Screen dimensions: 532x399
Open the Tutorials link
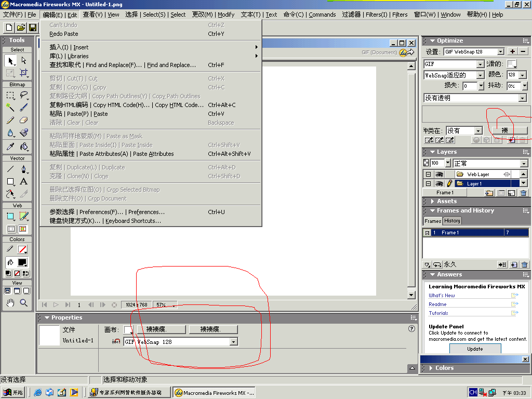pyautogui.click(x=438, y=313)
